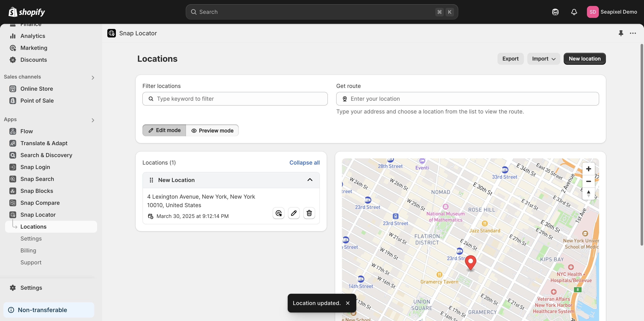Collapse the New Location entry chevron
The width and height of the screenshot is (644, 321).
coord(310,180)
